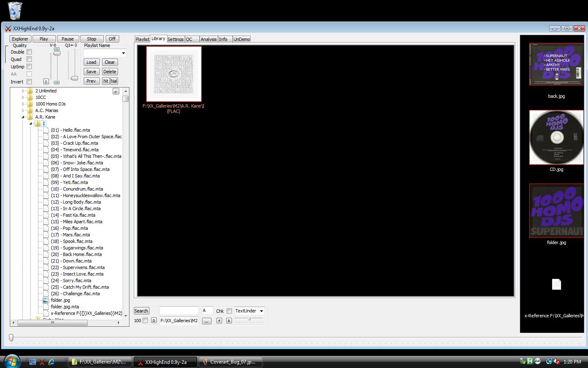Image resolution: width=588 pixels, height=368 pixels.
Task: Collapse the A.R. Kane folder node
Action: click(x=23, y=117)
